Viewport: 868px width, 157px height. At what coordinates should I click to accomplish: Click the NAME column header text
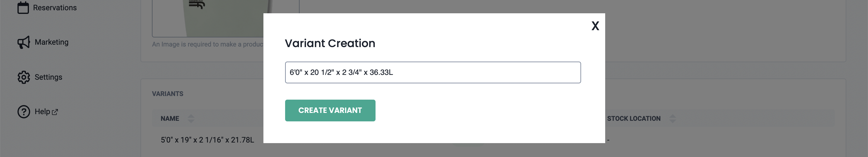pos(170,119)
